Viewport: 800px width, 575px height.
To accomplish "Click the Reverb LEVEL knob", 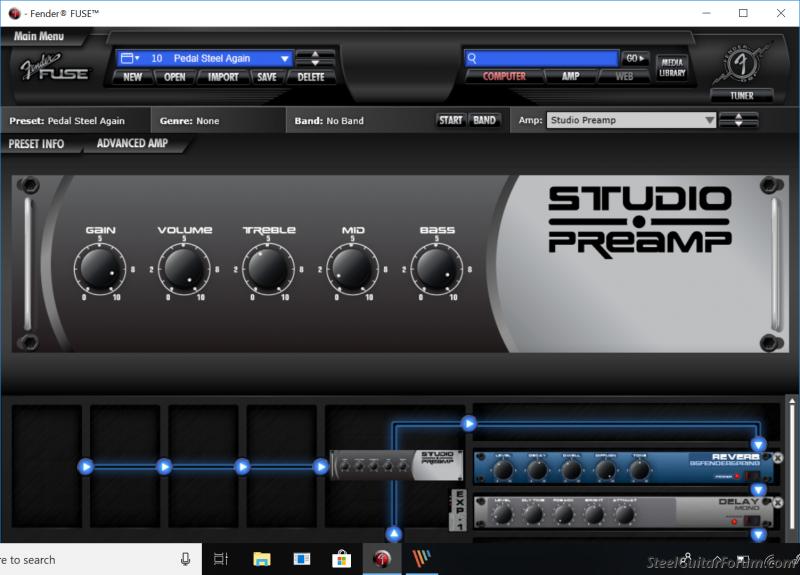I will coord(503,470).
